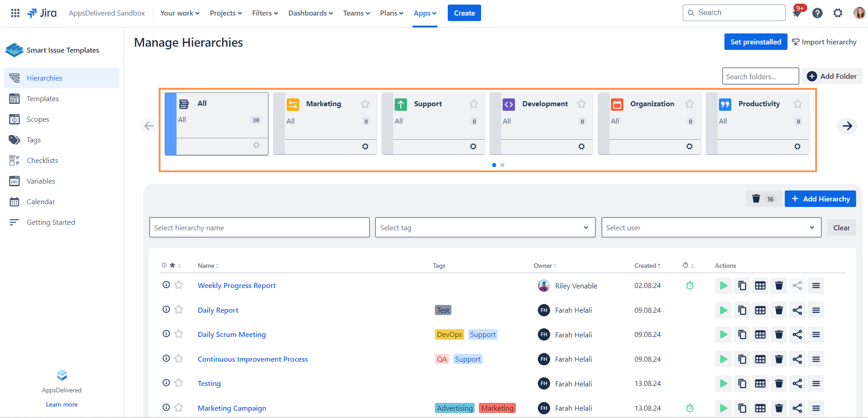Open the Daily Scrum Meeting link

[231, 335]
